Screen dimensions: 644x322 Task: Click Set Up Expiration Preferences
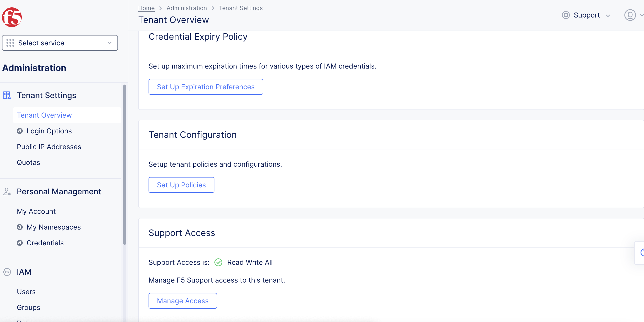coord(206,87)
